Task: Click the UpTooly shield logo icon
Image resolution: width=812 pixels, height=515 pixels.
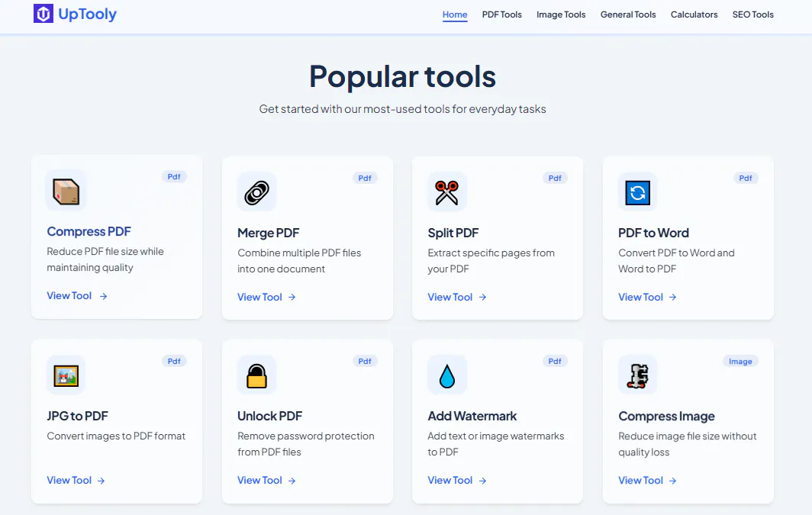Action: pos(43,14)
